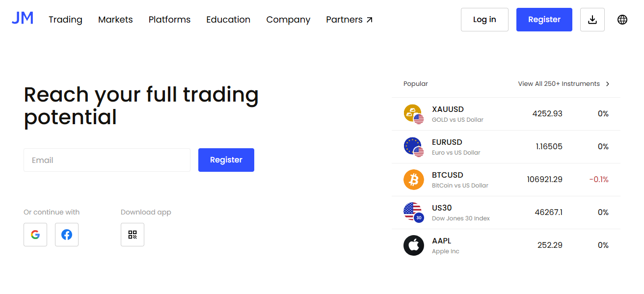Click the Log in button
The width and height of the screenshot is (644, 294).
484,20
